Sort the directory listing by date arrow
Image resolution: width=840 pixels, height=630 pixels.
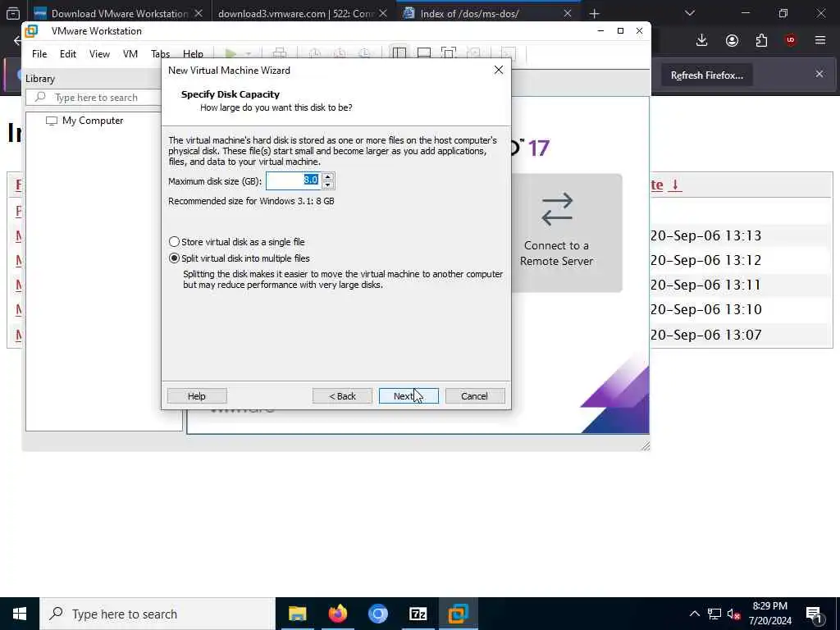[676, 185]
